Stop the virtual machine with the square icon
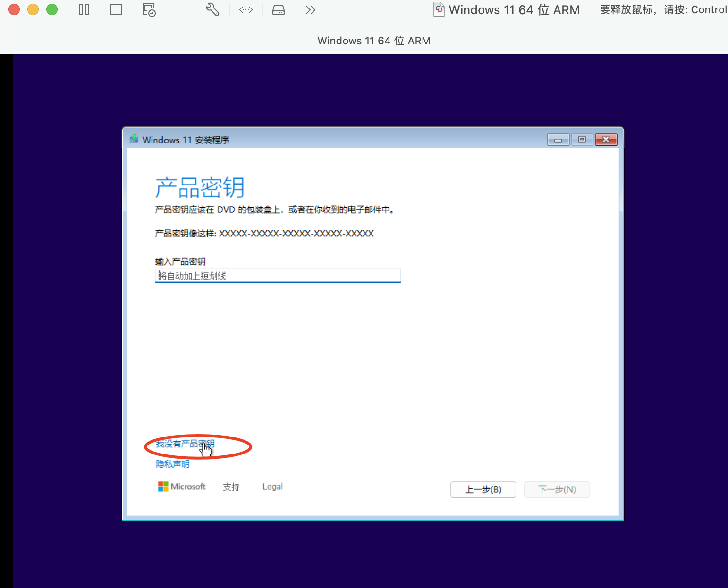 pyautogui.click(x=116, y=9)
